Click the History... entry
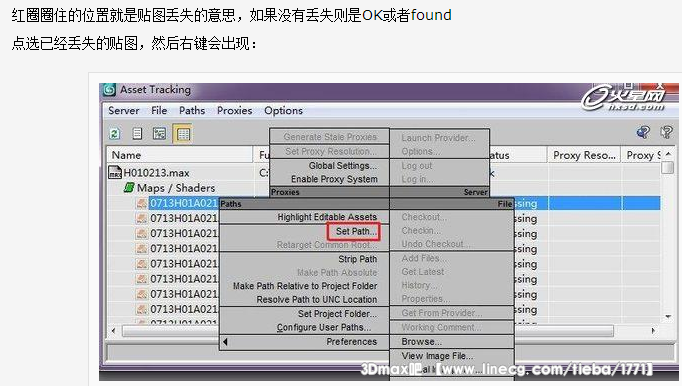The image size is (682, 386). [x=419, y=285]
